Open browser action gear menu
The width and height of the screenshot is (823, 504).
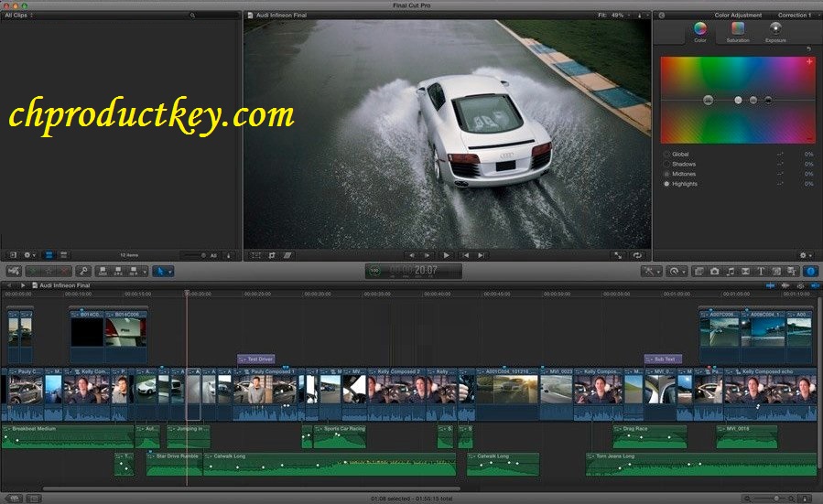[29, 255]
